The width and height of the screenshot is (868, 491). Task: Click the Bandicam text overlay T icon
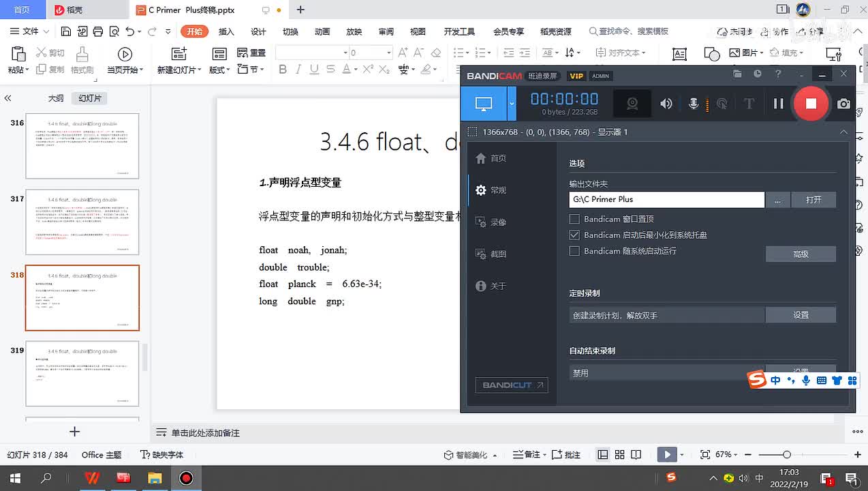(749, 104)
